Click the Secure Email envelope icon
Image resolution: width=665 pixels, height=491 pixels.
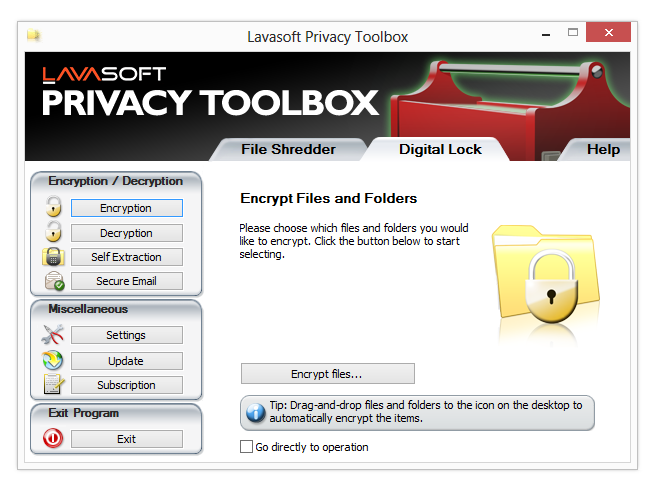pos(54,282)
